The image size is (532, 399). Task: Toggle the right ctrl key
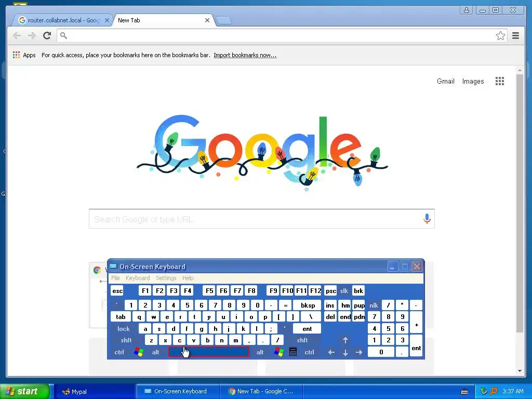(309, 352)
